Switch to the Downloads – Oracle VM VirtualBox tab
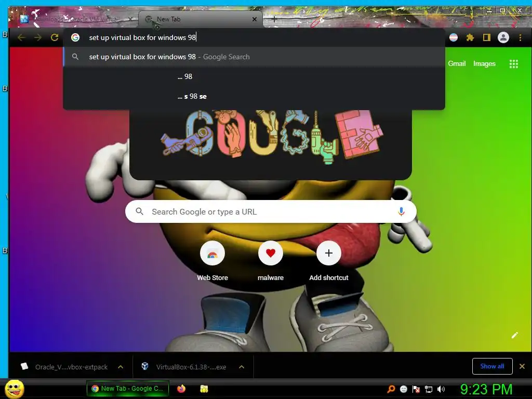Screen dimensions: 532x399 tap(76, 19)
